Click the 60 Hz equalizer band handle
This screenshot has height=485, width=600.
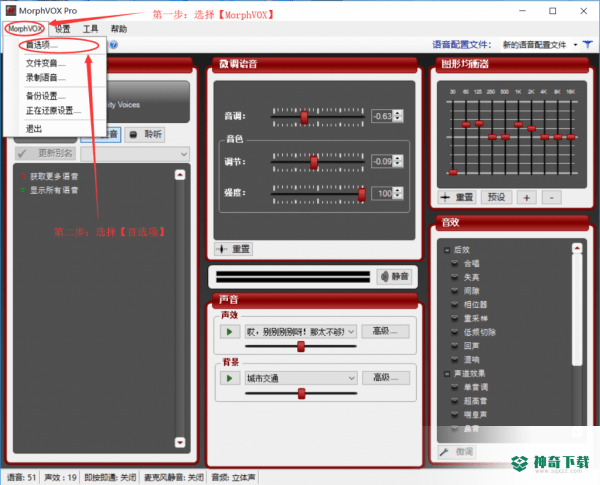coord(466,124)
